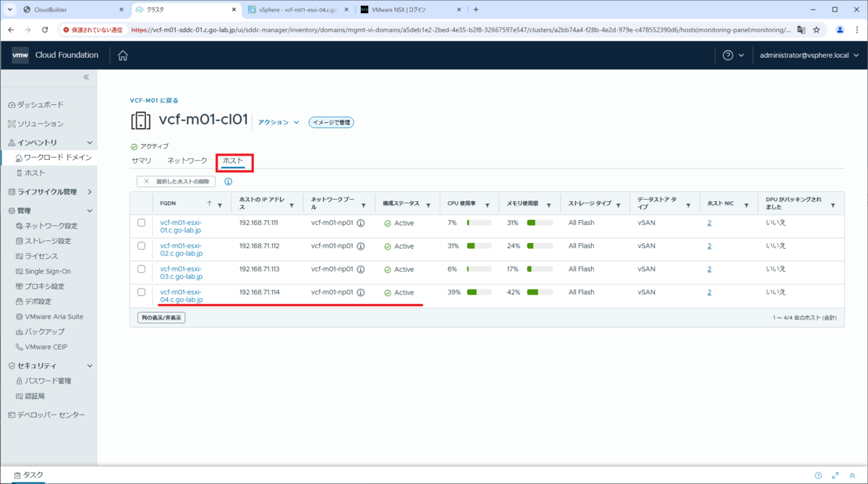This screenshot has height=484, width=868.
Task: Go back in browser history
Action: click(12, 30)
